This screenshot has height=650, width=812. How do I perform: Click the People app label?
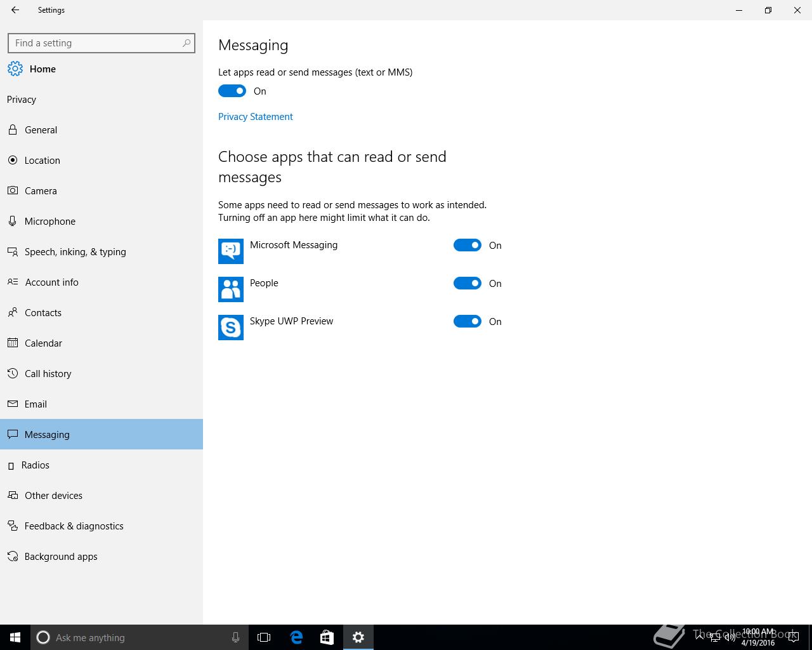click(x=264, y=283)
